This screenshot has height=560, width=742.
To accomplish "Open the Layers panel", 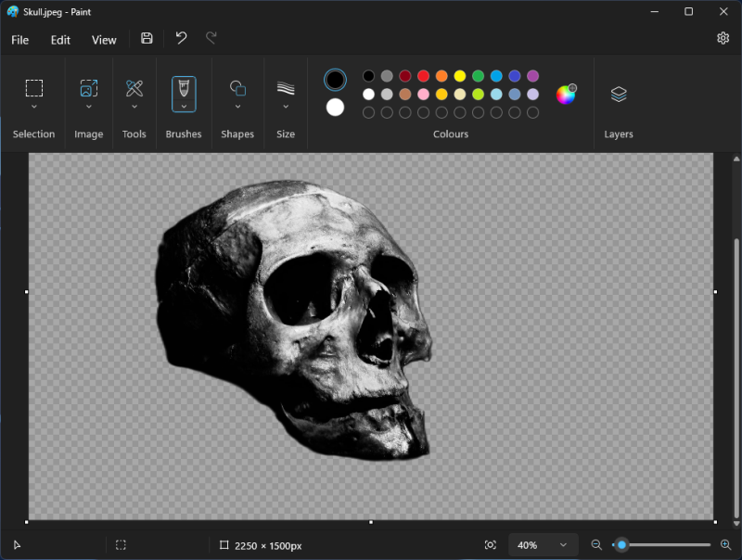I will pyautogui.click(x=619, y=94).
